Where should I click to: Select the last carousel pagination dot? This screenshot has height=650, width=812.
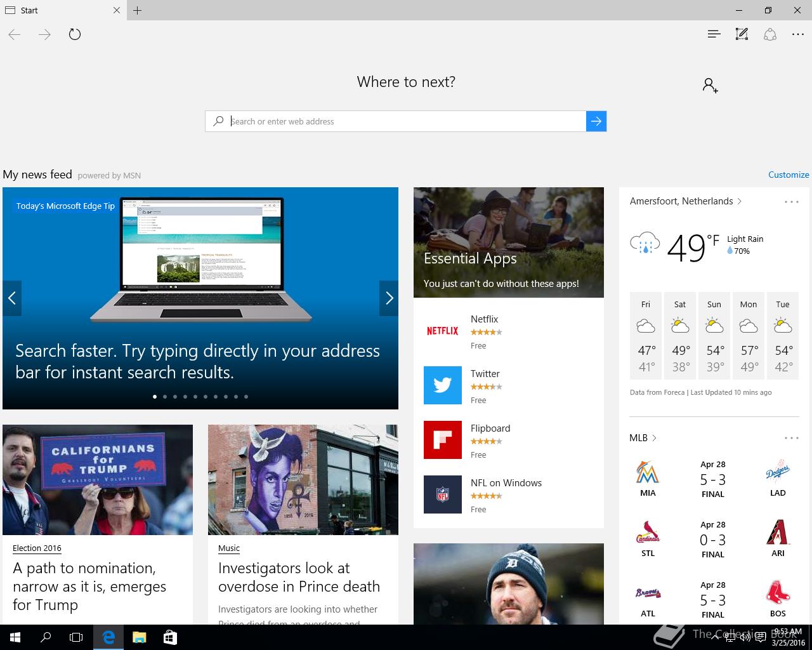[246, 397]
